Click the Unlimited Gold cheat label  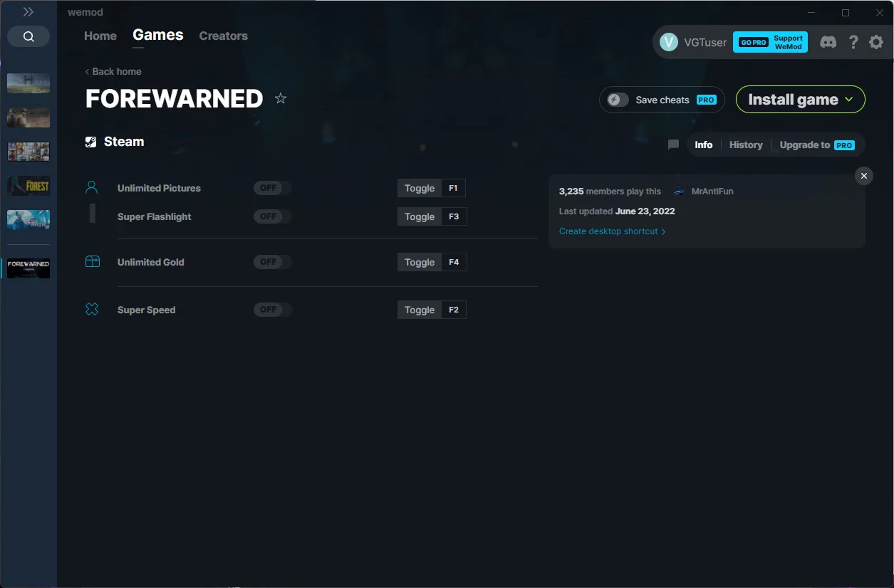pos(151,262)
